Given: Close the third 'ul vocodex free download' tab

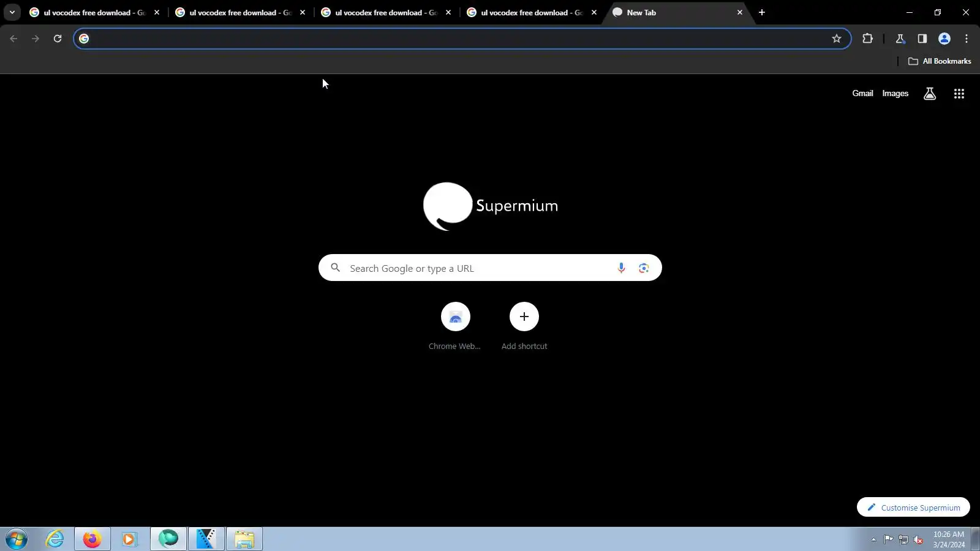Looking at the screenshot, I should 448,12.
